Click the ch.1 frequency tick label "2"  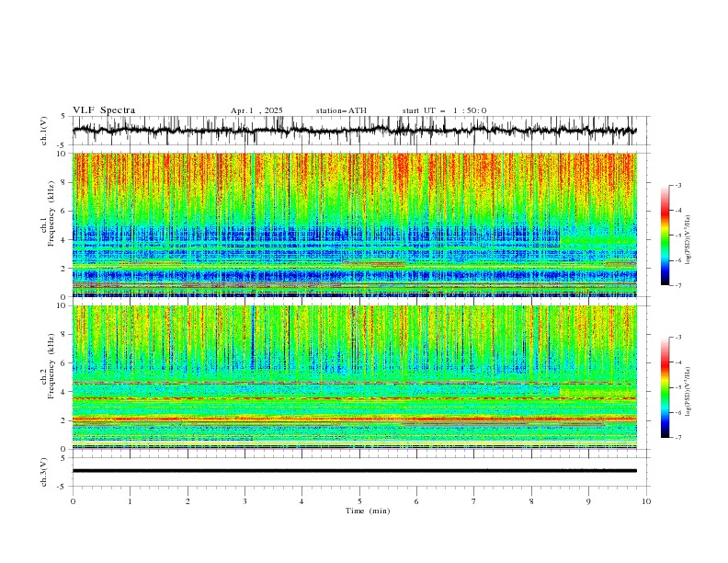(x=64, y=268)
